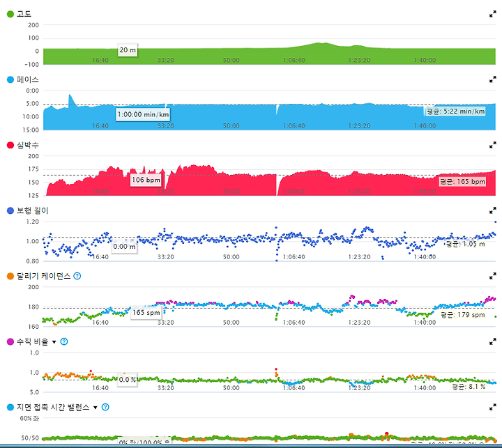Click the red 심박수 legend dot
Image resolution: width=502 pixels, height=448 pixels.
[x=10, y=145]
